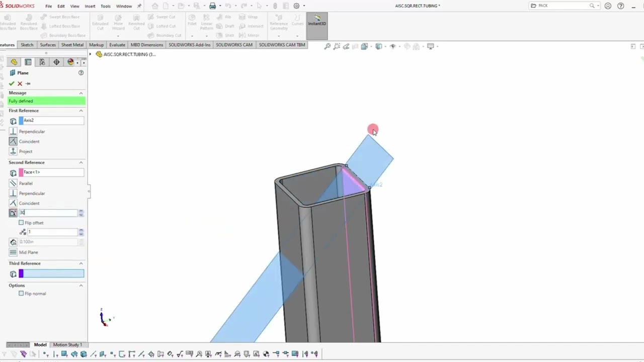Open the user login account icon
This screenshot has width=644, height=362.
coord(608,6)
